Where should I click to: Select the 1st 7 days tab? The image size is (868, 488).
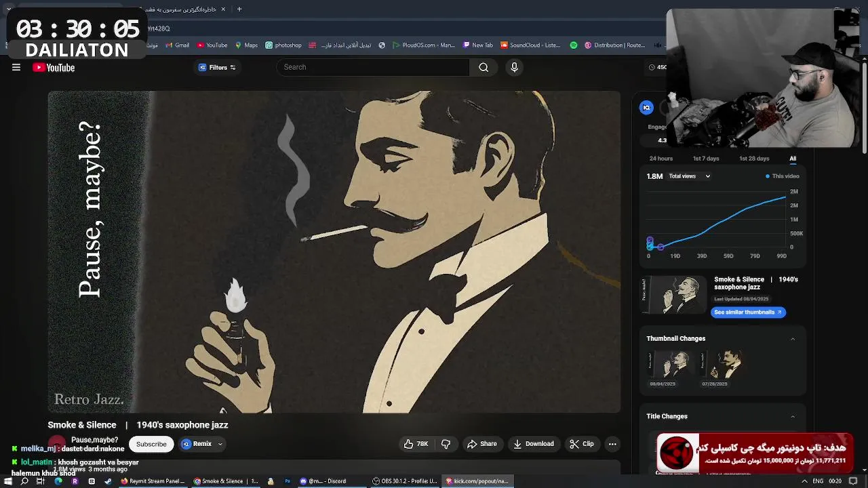pos(706,159)
